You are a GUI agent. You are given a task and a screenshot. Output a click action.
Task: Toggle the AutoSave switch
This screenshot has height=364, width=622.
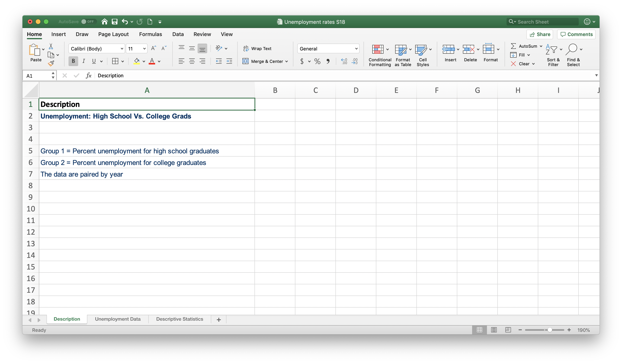[88, 22]
